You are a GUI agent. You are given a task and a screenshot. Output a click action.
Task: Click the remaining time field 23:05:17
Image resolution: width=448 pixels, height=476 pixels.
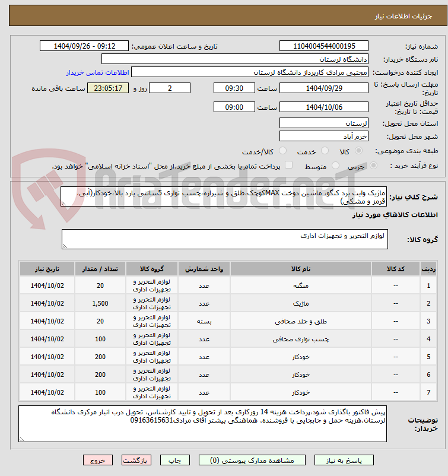108,88
